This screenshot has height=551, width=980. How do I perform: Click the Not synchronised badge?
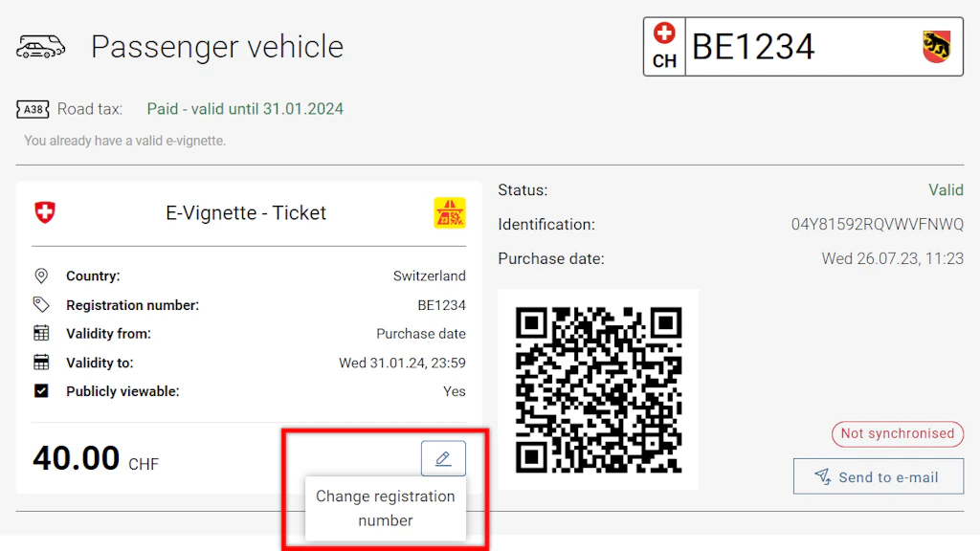897,433
